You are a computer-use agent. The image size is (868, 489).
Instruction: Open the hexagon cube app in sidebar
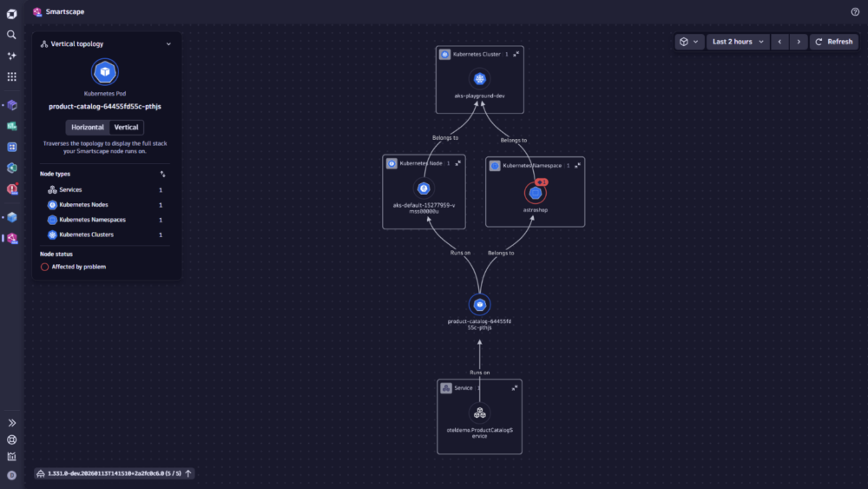tap(12, 168)
